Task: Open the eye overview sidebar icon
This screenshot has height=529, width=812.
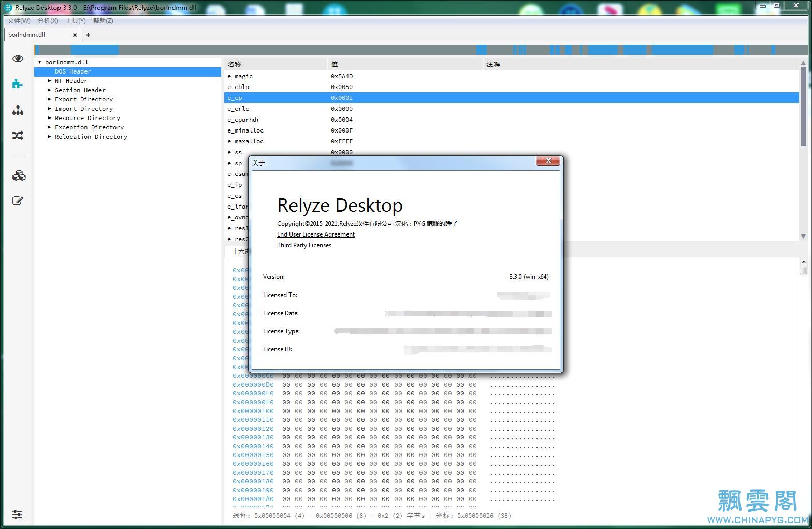Action: click(x=18, y=58)
